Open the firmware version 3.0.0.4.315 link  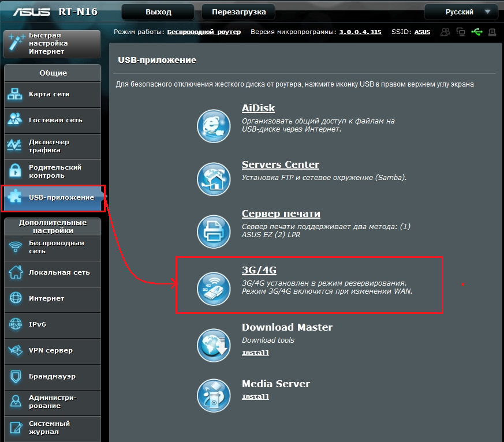coord(360,32)
